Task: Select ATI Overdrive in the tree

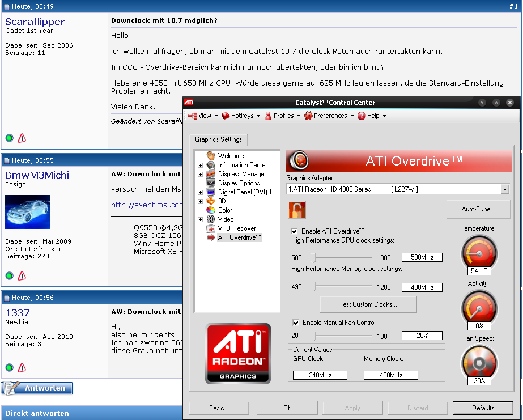Action: click(239, 237)
